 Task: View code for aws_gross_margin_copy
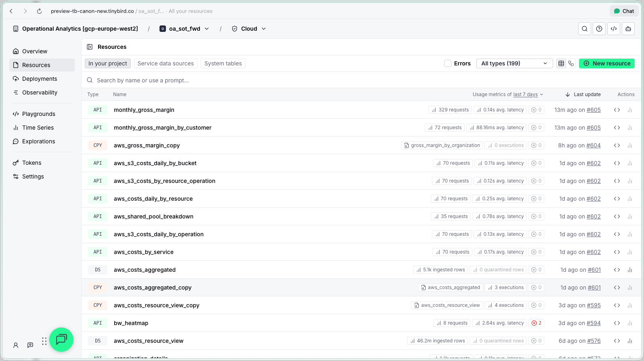click(617, 145)
